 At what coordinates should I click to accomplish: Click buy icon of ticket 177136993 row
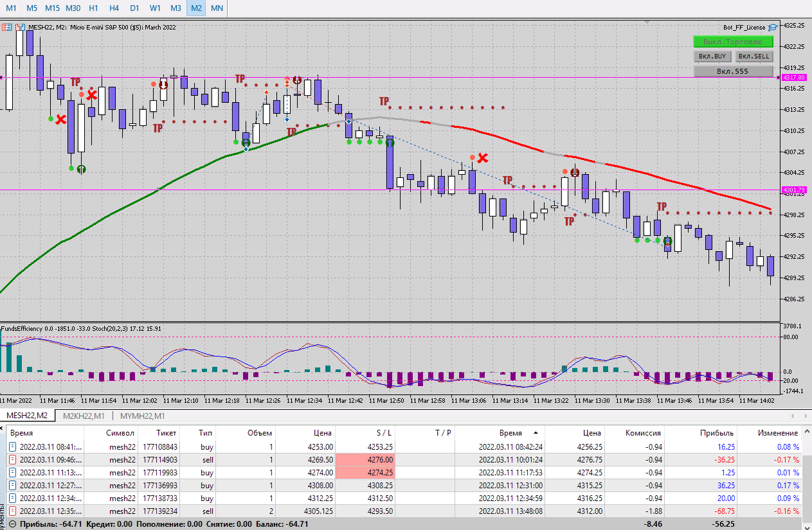click(x=12, y=485)
